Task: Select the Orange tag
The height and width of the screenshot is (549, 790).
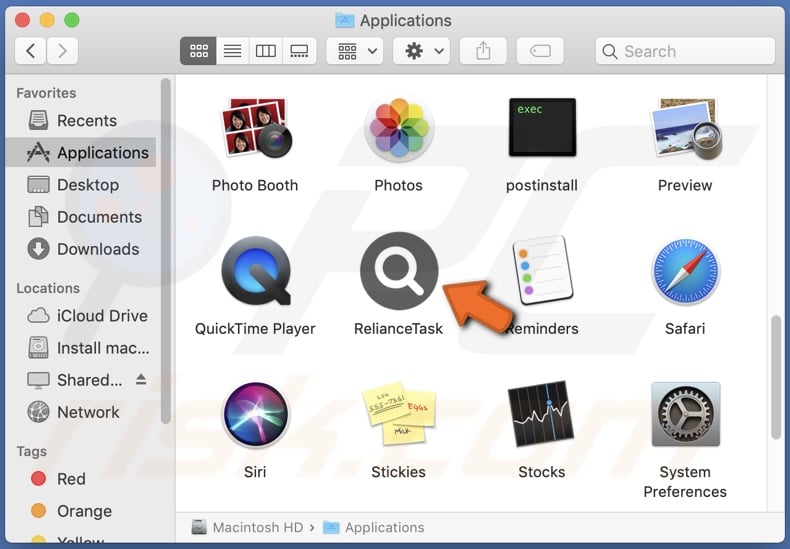Action: pyautogui.click(x=81, y=511)
